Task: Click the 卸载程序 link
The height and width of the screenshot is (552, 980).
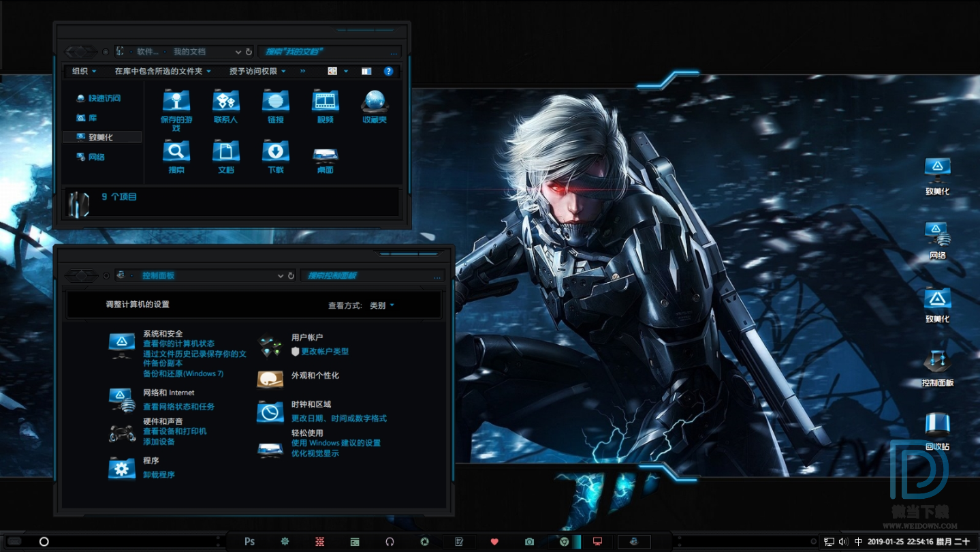Action: tap(159, 475)
